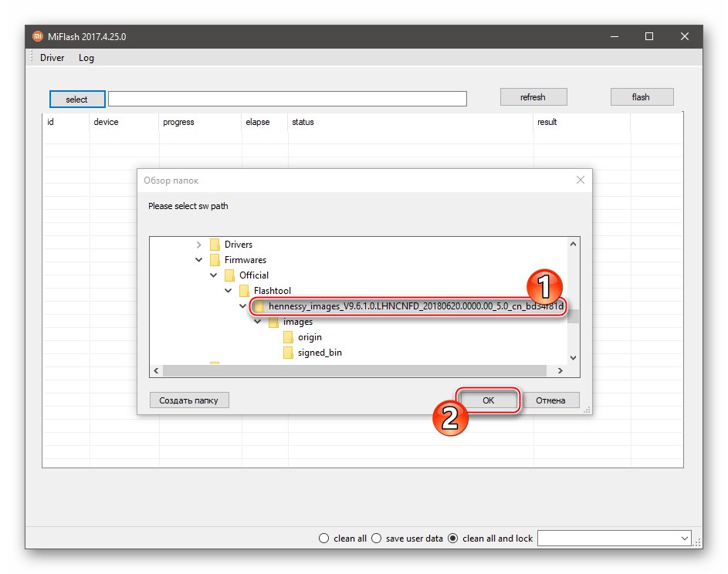Screen dimensions: 728x574
Task: Minimize the MiFlash window
Action: point(615,36)
